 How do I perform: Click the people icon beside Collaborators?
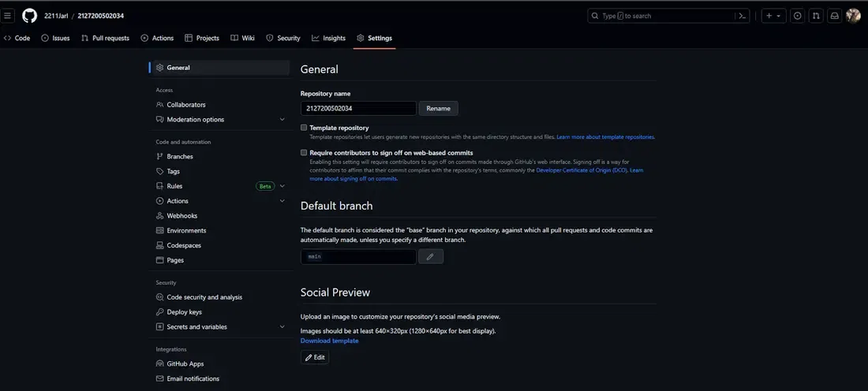160,105
